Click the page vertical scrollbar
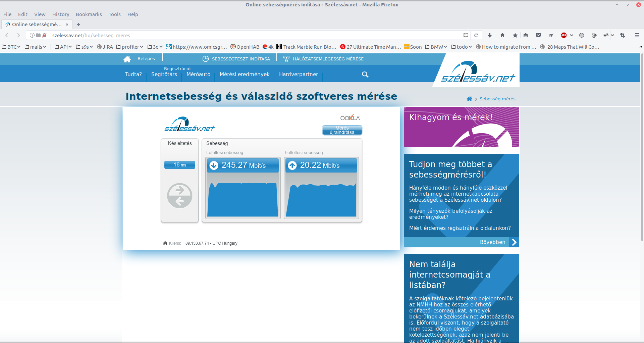The image size is (644, 343). coord(642,148)
